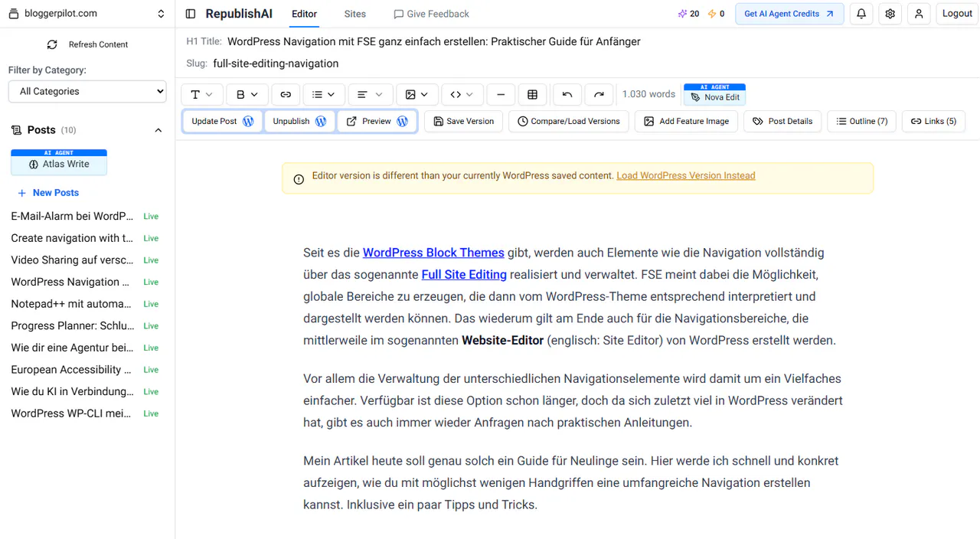980x539 pixels.
Task: Click the Save Version button
Action: pos(463,121)
